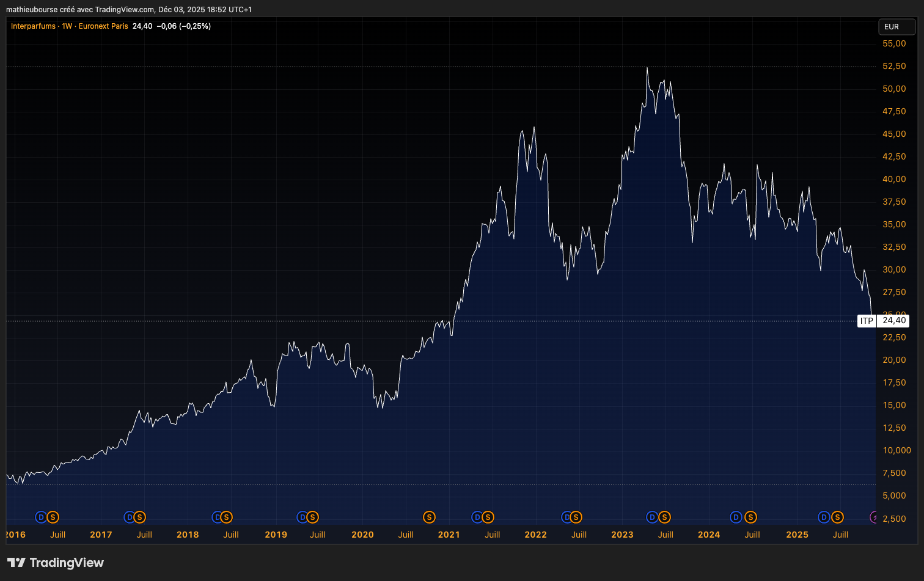Click the 2025 split S marker
Viewport: 924px width, 581px height.
[837, 517]
